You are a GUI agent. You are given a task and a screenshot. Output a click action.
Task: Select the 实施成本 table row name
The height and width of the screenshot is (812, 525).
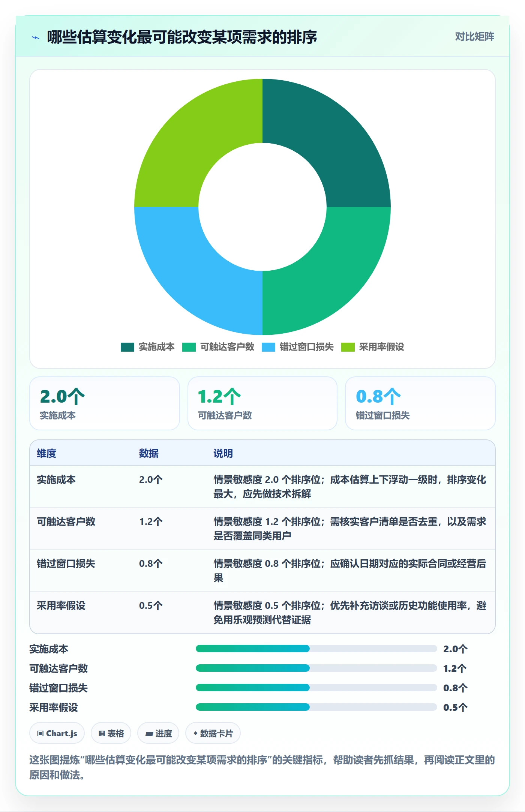click(56, 479)
